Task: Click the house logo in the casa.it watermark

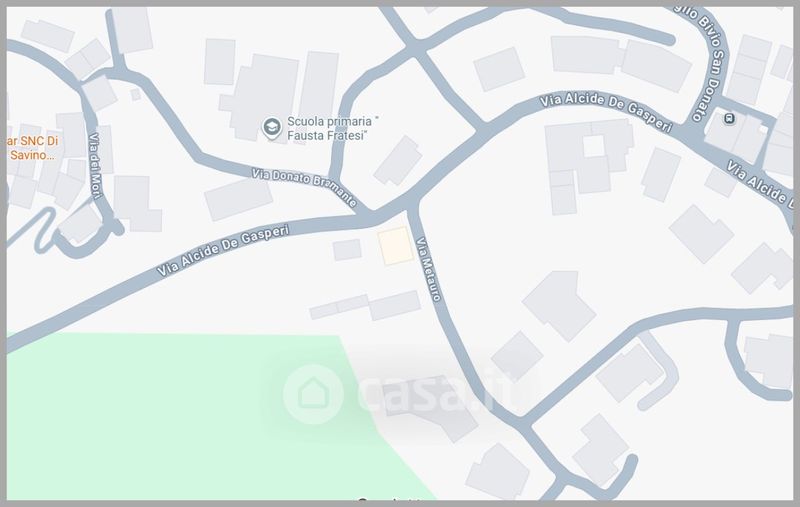Action: click(x=313, y=394)
